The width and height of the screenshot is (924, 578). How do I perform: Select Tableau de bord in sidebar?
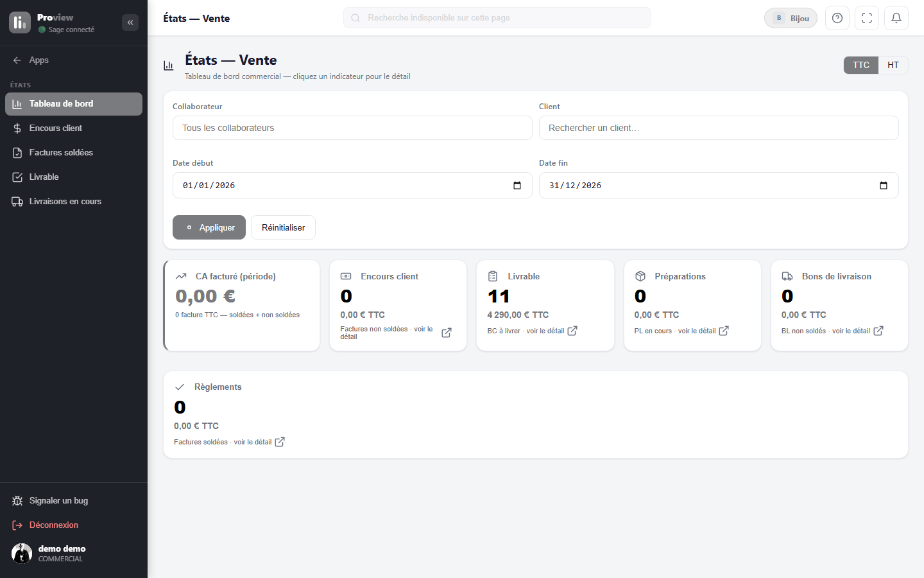click(74, 104)
